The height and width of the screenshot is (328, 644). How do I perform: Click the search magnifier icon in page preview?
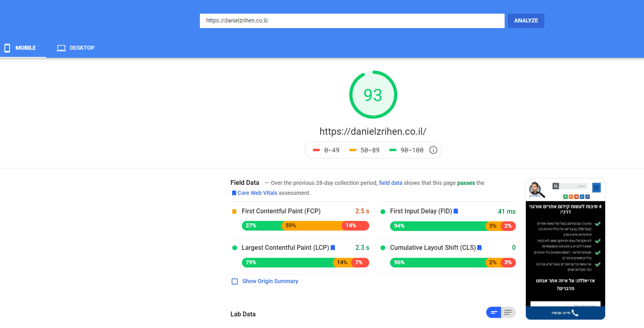click(x=556, y=186)
